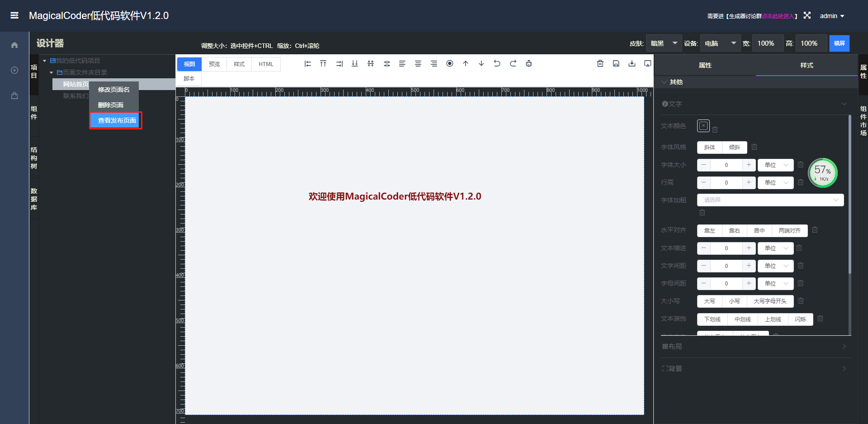Click the 文本颜色 color swatch
The width and height of the screenshot is (868, 424).
click(x=703, y=126)
